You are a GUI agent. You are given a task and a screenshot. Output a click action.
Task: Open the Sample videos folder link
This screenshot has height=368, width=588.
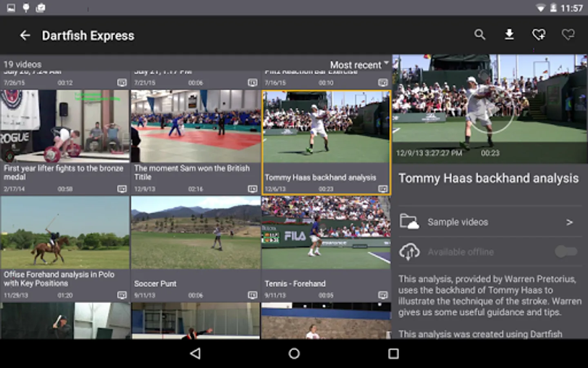coord(490,222)
